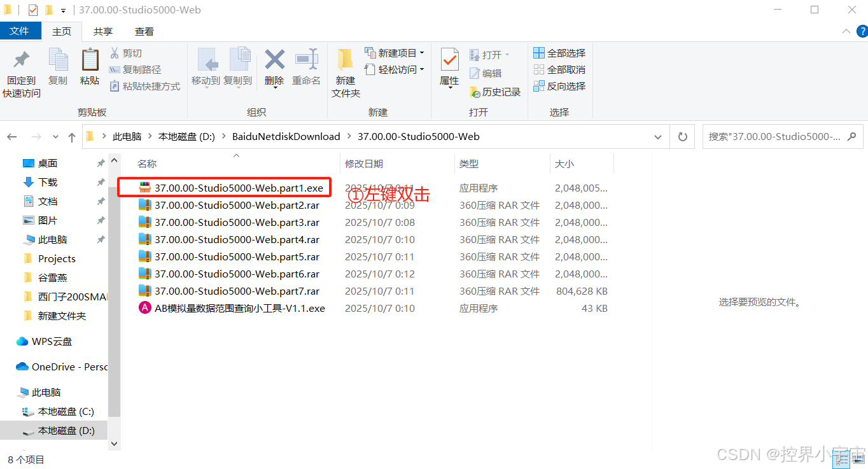Image resolution: width=868 pixels, height=469 pixels.
Task: Select 37.00.00-Studio5000-Web.part7.rar file
Action: click(228, 291)
